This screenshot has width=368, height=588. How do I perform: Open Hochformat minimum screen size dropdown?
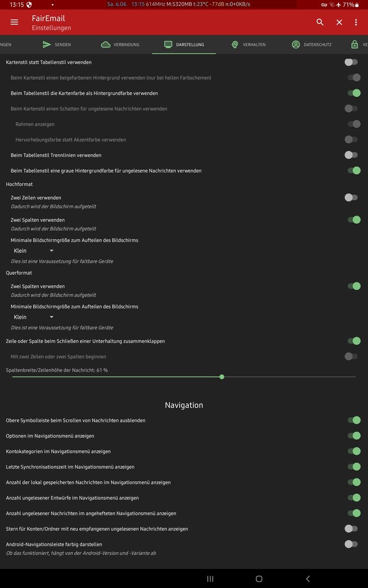coord(34,251)
